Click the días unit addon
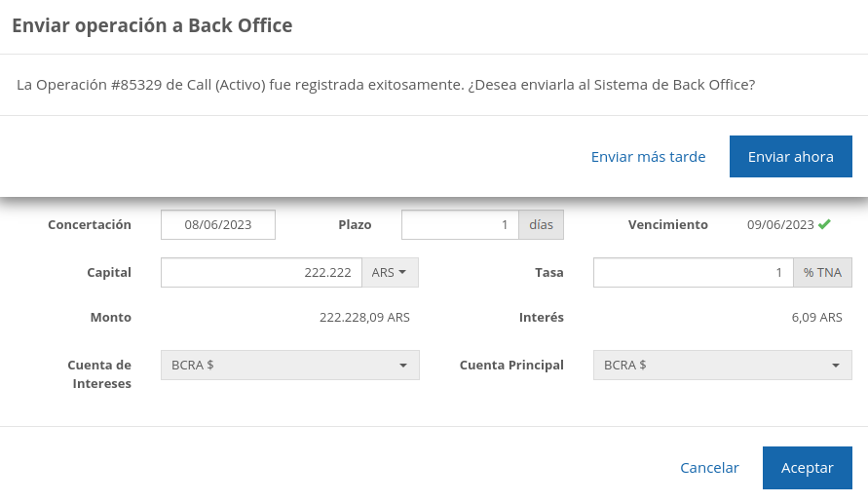The image size is (868, 503). pos(541,225)
